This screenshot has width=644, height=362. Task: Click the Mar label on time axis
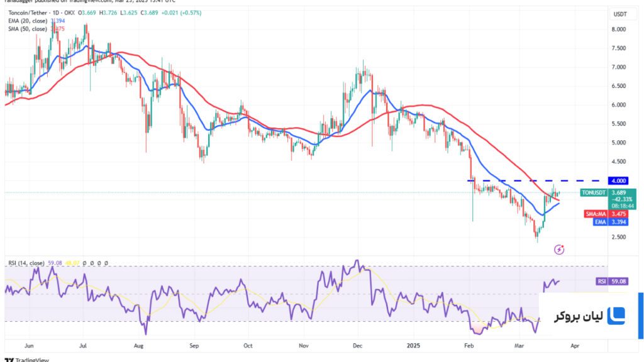519,346
